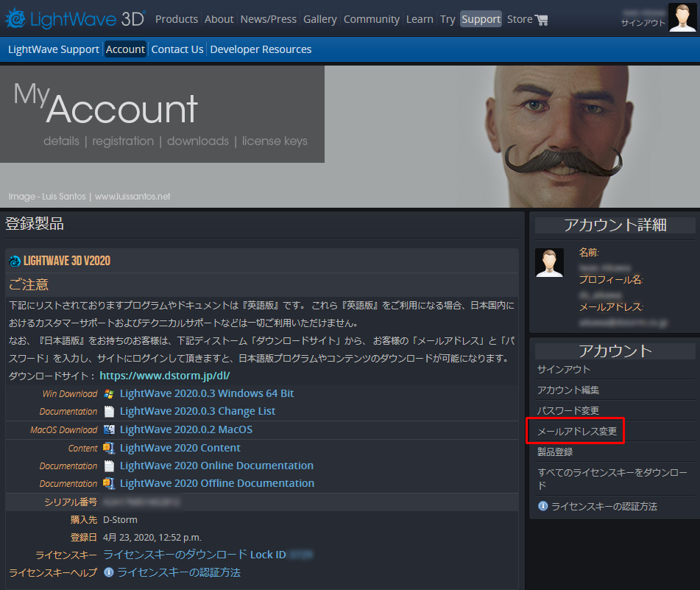Click the info icon in the ライセンスキーヘルプ row

[108, 572]
